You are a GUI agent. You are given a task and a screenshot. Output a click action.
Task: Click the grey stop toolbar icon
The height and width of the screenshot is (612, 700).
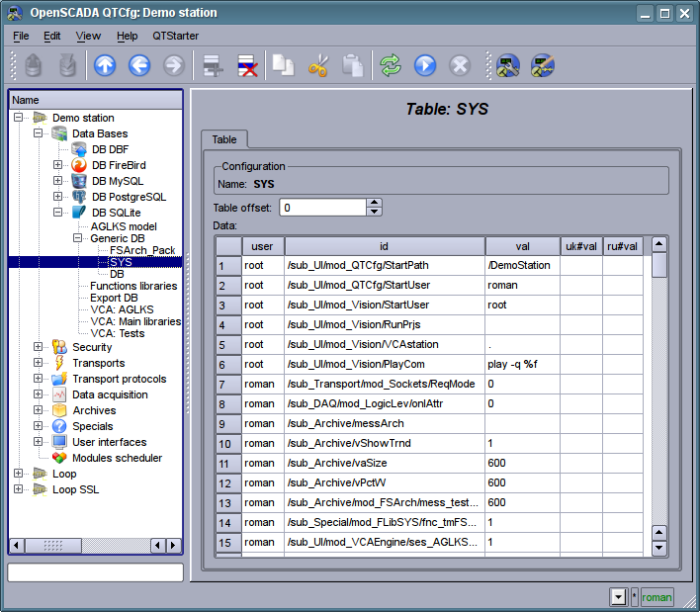pyautogui.click(x=460, y=65)
